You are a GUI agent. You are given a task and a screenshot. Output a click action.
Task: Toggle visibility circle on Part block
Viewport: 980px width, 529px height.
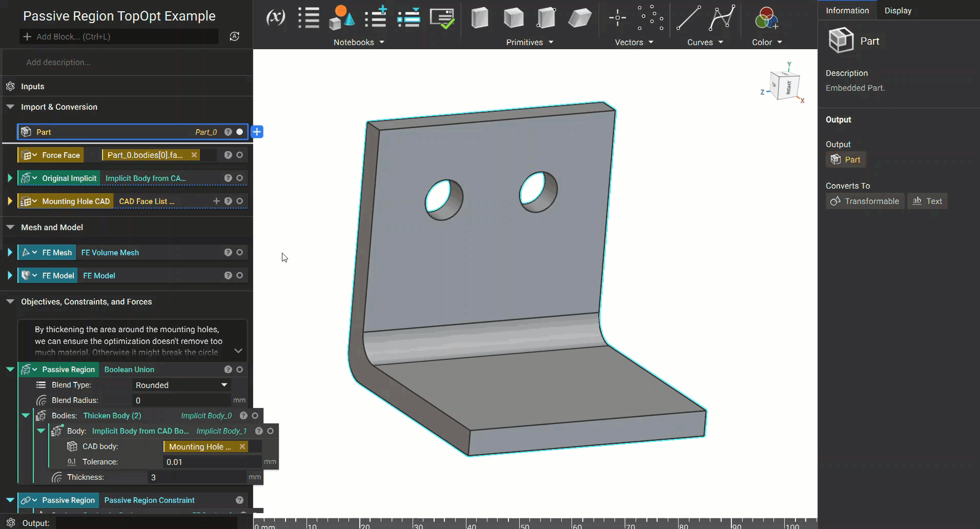[x=239, y=132]
